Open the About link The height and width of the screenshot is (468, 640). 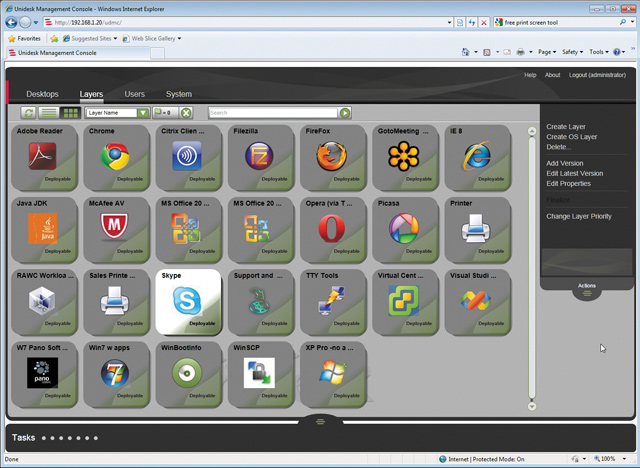(x=552, y=75)
